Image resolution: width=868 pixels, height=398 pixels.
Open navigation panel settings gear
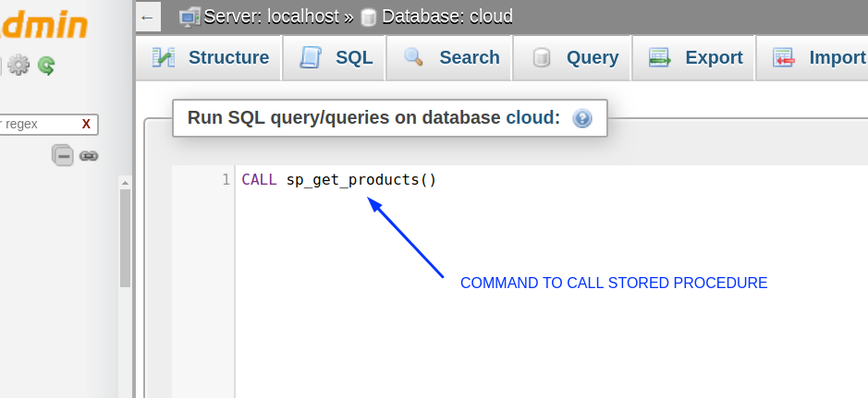tap(18, 66)
